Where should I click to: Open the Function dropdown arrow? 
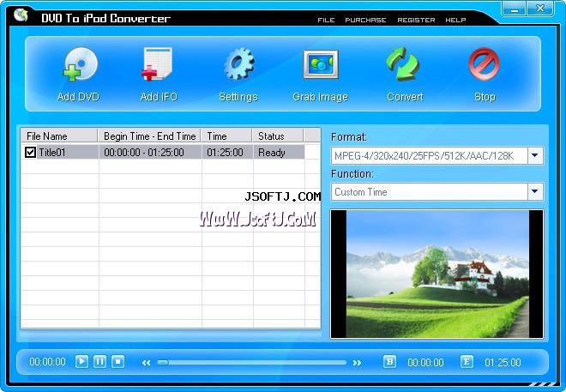click(535, 191)
